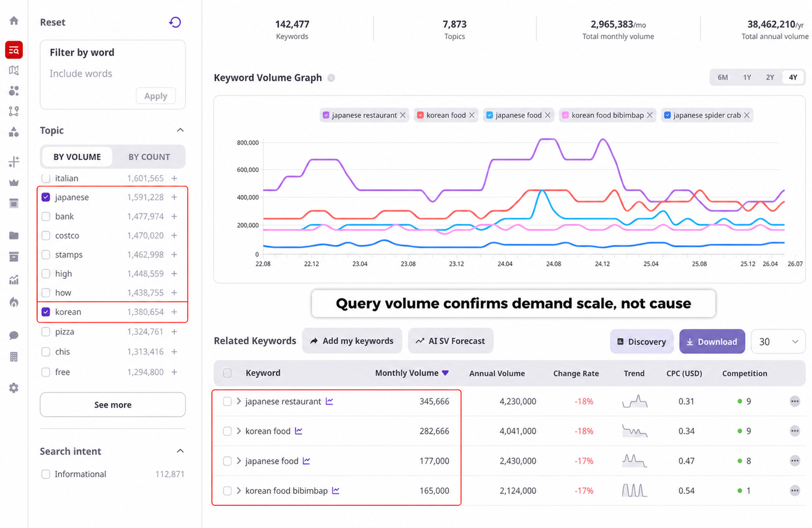Check the korean food row checkbox
This screenshot has width=812, height=528.
[227, 431]
